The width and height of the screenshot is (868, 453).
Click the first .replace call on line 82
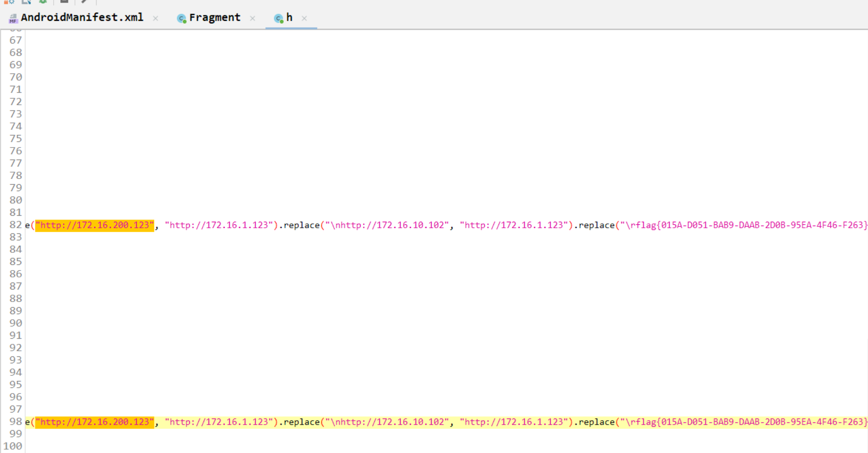(x=299, y=225)
